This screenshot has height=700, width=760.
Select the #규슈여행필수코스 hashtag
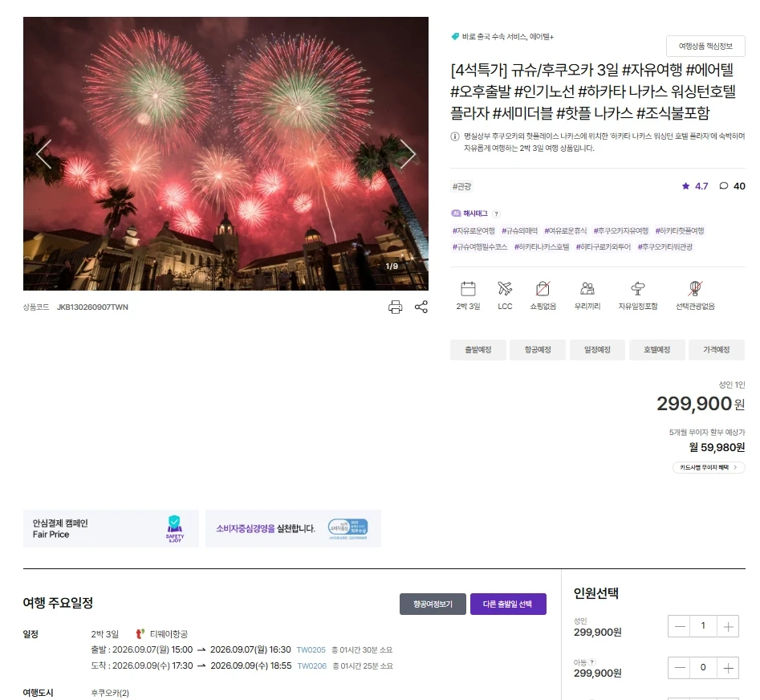click(480, 246)
